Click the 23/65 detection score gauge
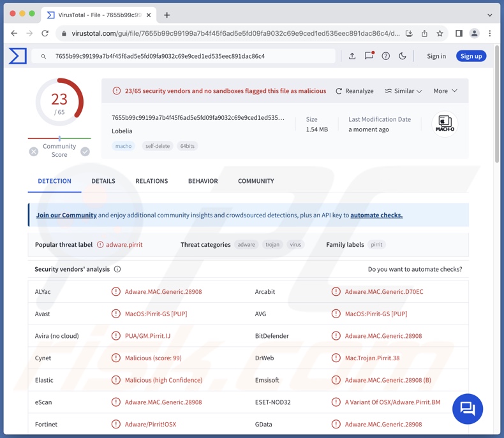The image size is (504, 438). (59, 102)
